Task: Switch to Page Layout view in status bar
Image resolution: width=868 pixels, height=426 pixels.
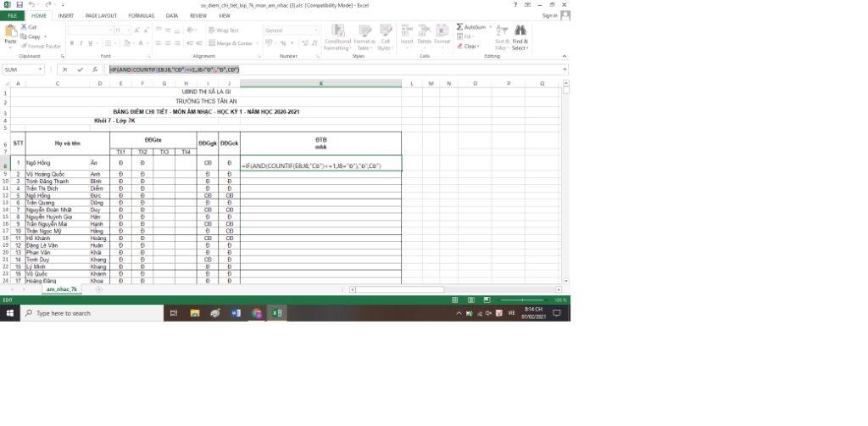Action: pos(471,300)
